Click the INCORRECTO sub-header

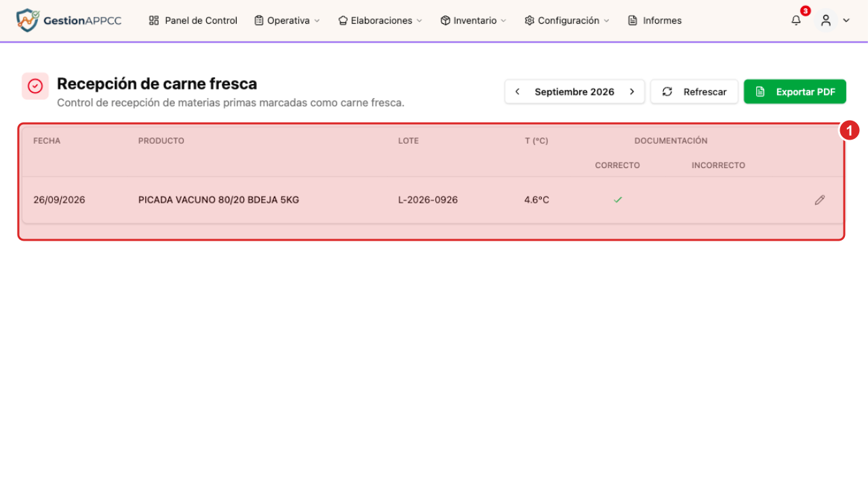pyautogui.click(x=718, y=165)
